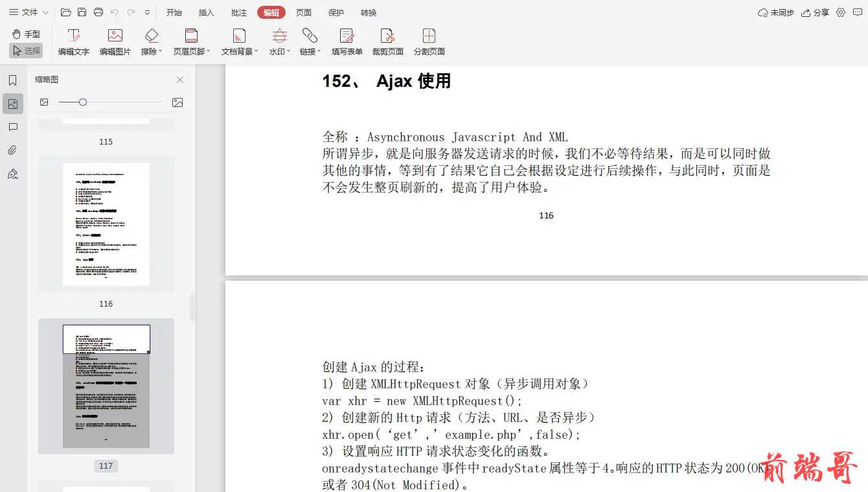Click the thumbnail panel vertical scrollbar
868x492 pixels.
pos(192,307)
